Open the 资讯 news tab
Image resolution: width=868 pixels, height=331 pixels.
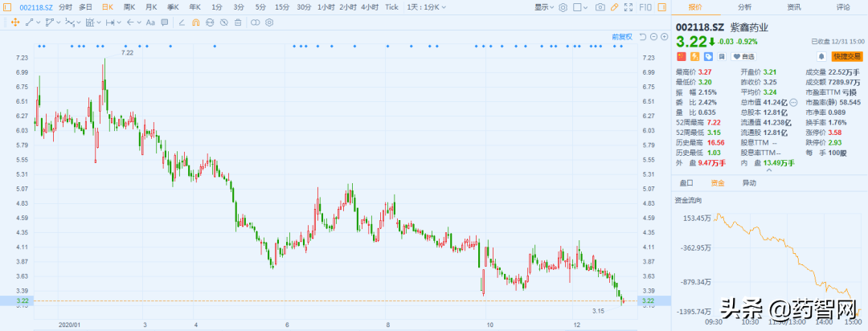click(794, 7)
